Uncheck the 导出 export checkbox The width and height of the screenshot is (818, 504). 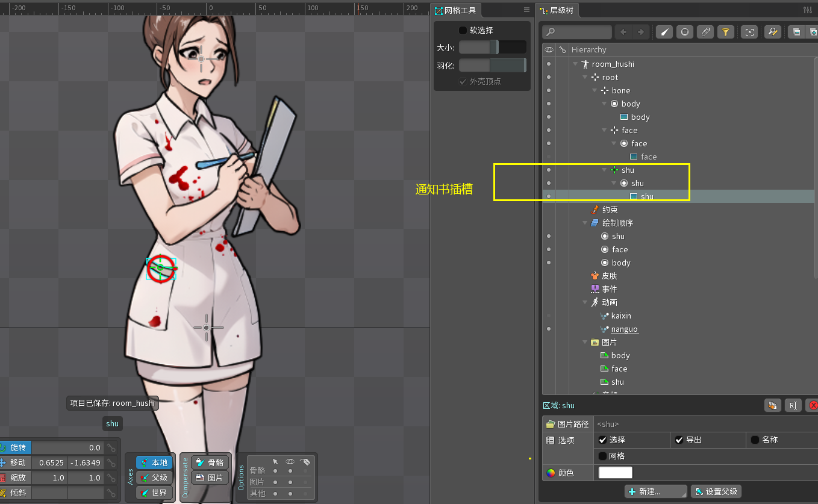(x=679, y=440)
